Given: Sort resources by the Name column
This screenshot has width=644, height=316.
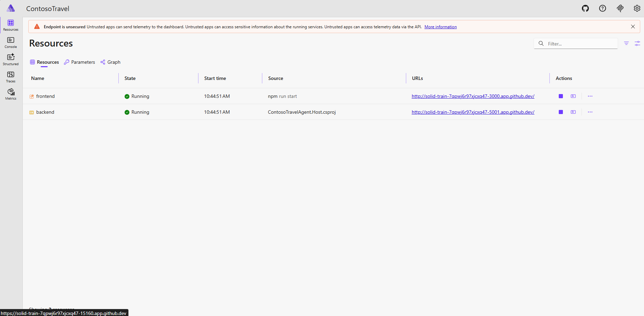Looking at the screenshot, I should click(x=38, y=78).
